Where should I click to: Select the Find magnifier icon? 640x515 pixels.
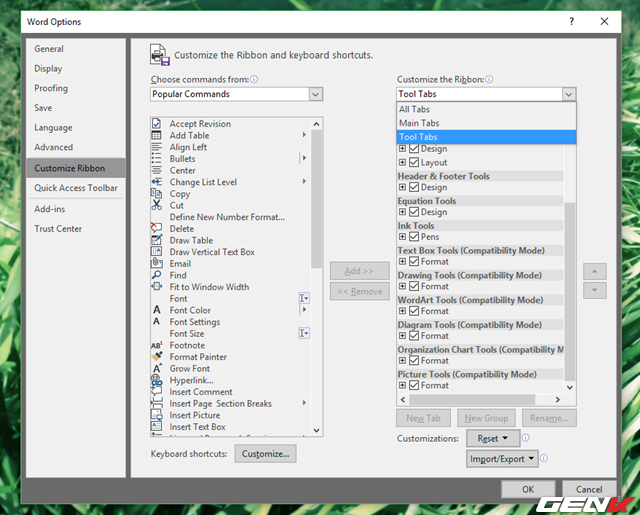pyautogui.click(x=156, y=275)
